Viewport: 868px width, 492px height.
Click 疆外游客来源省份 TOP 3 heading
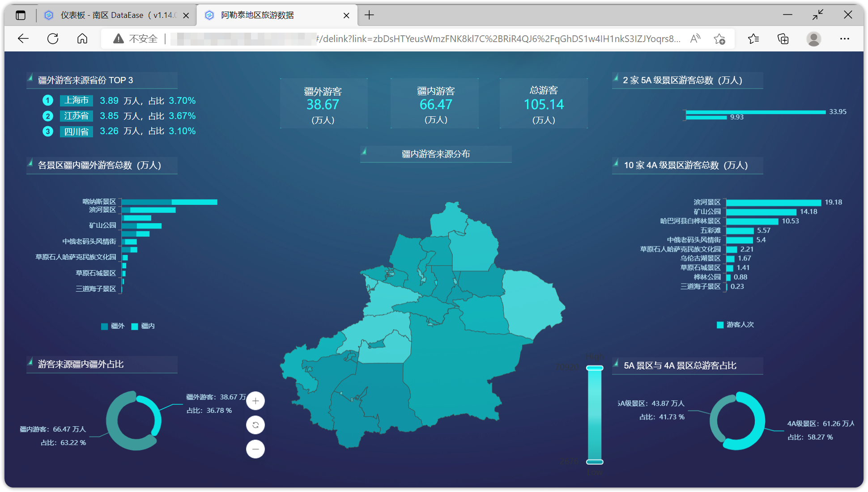pos(85,80)
